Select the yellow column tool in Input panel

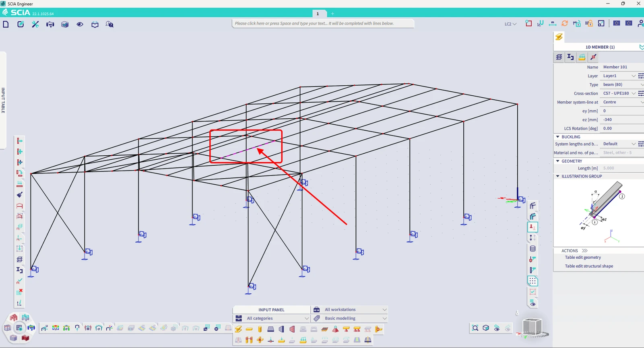tap(260, 329)
